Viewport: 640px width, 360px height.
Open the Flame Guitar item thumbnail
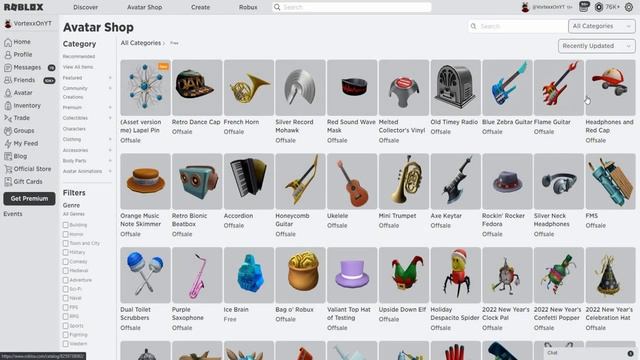[x=559, y=87]
